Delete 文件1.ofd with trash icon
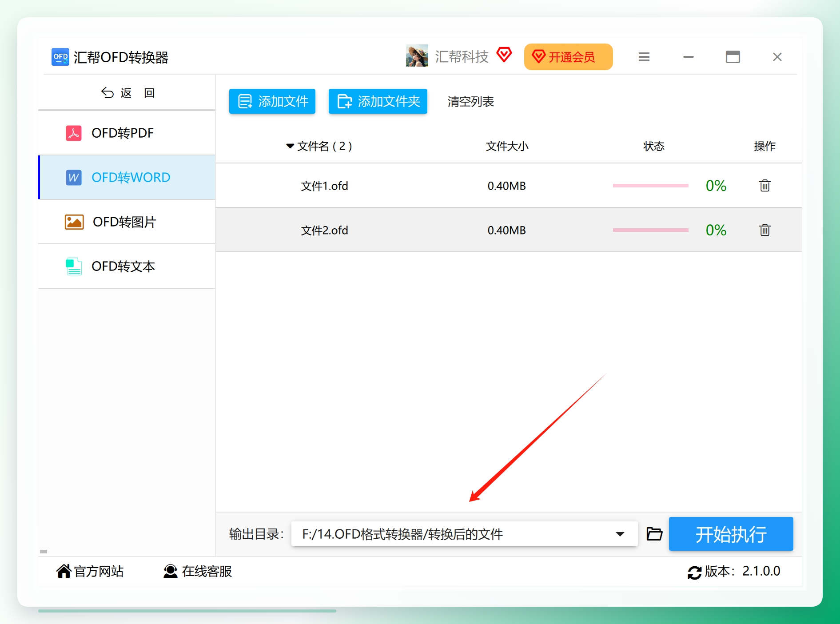The height and width of the screenshot is (624, 840). (765, 186)
